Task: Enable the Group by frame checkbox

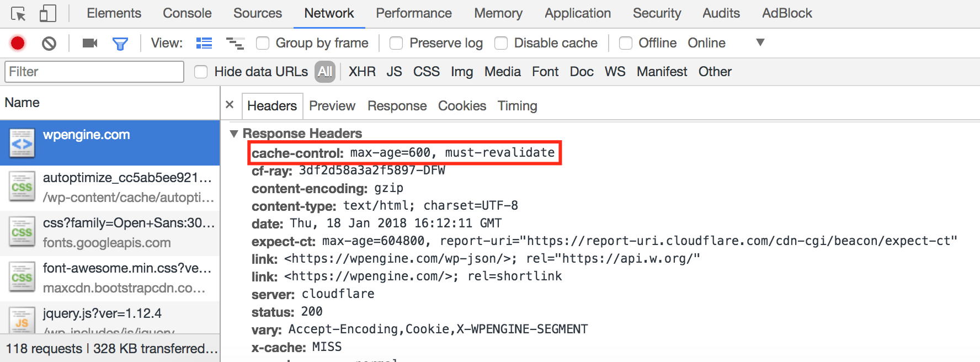Action: click(x=263, y=43)
